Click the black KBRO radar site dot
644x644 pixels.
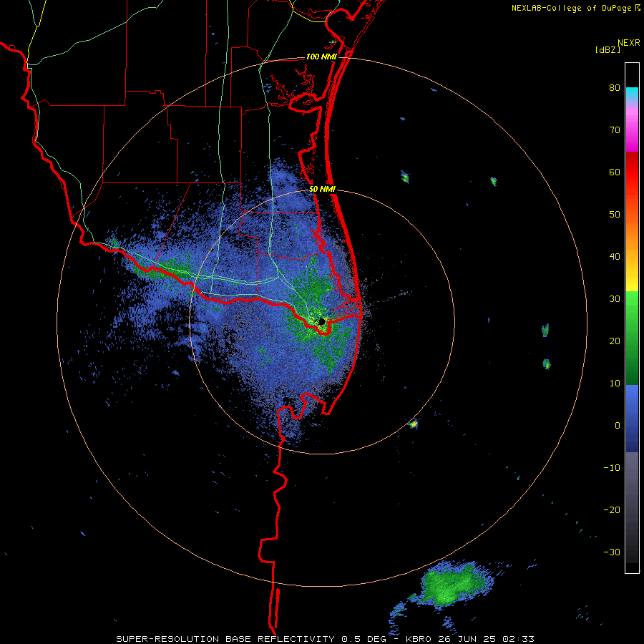(x=322, y=321)
